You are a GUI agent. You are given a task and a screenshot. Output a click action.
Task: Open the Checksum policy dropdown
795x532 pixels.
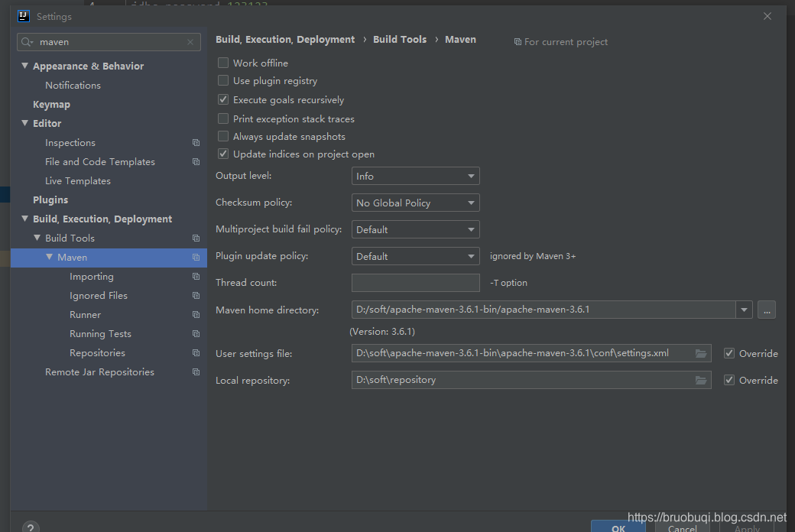point(415,203)
